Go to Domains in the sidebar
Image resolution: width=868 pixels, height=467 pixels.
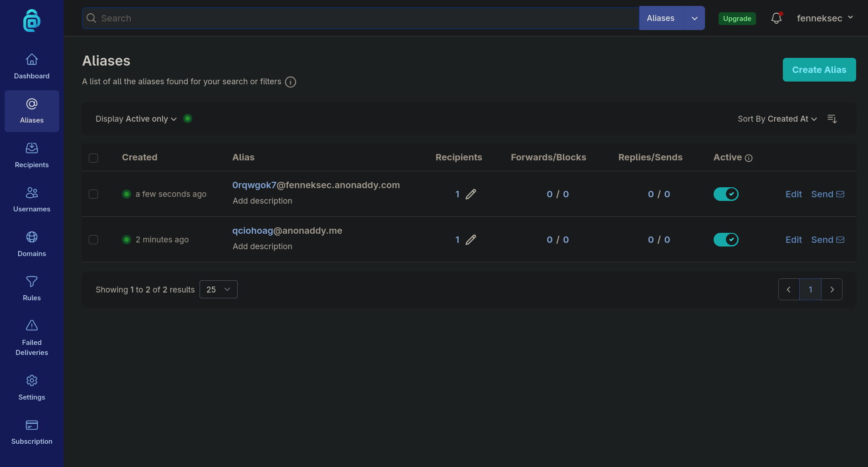click(32, 244)
